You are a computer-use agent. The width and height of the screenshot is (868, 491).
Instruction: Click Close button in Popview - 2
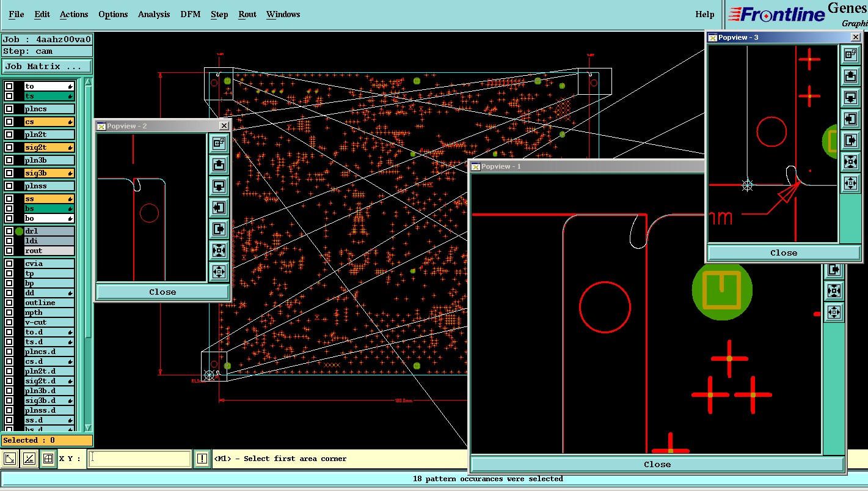pyautogui.click(x=162, y=292)
